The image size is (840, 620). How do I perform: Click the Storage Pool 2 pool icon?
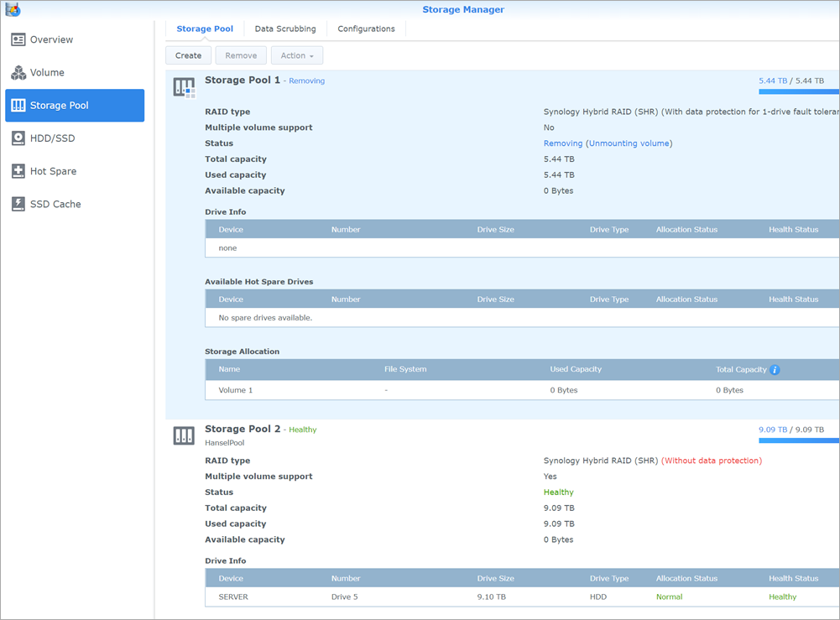(x=184, y=435)
